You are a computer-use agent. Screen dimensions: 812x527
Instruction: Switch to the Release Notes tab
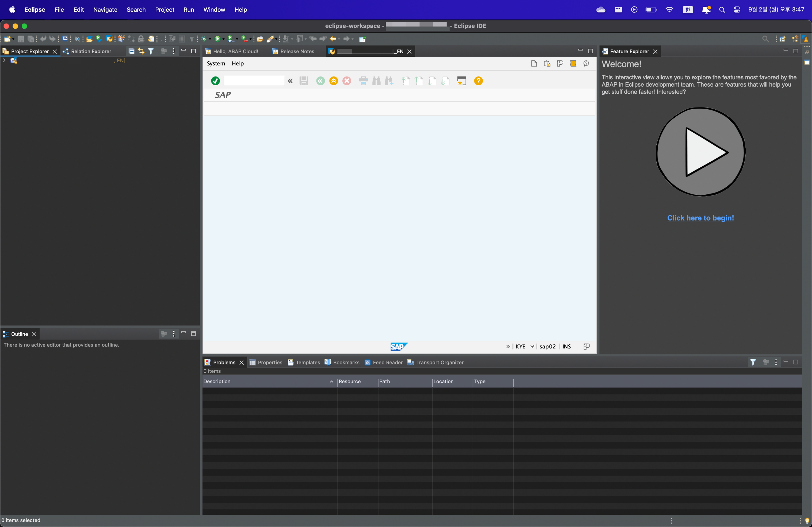click(x=297, y=51)
